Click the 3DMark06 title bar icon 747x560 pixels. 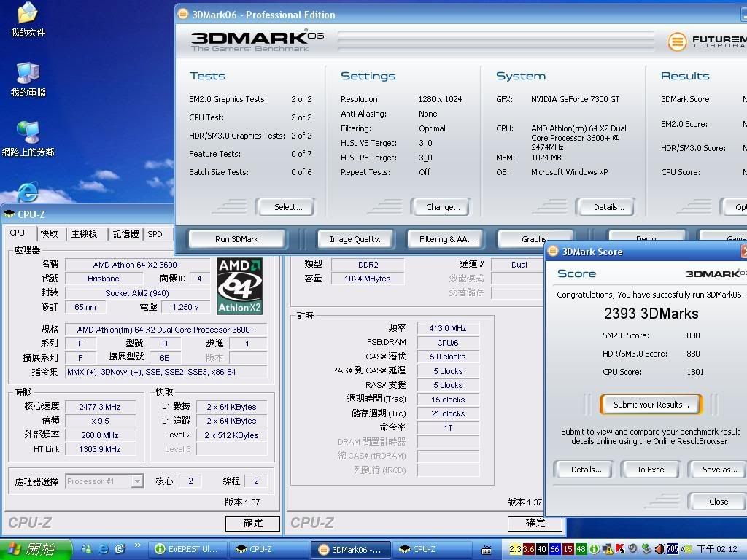[182, 14]
